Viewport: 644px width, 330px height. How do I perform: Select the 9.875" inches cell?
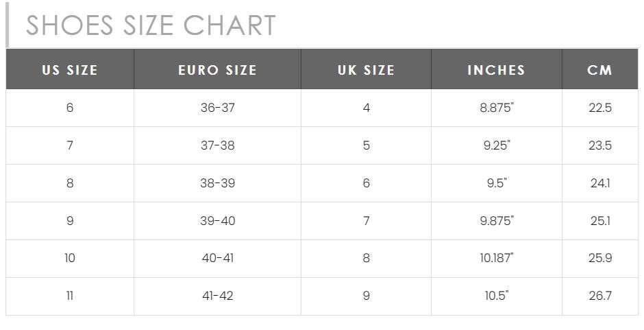pos(496,221)
